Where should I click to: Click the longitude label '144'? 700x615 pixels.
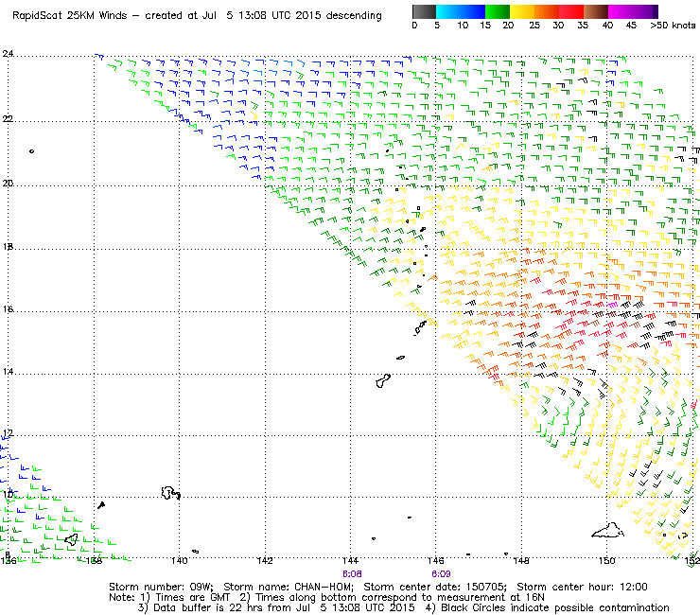pyautogui.click(x=350, y=561)
